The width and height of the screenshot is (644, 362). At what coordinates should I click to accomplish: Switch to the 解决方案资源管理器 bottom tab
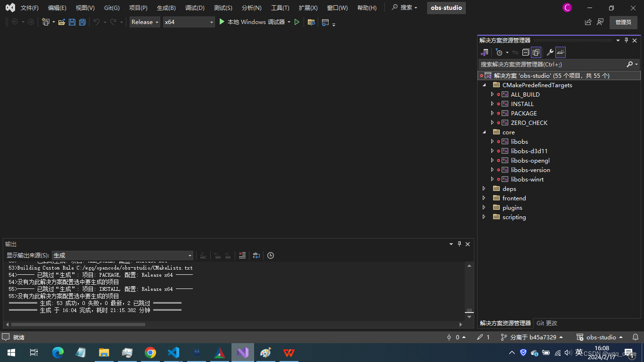pos(505,323)
